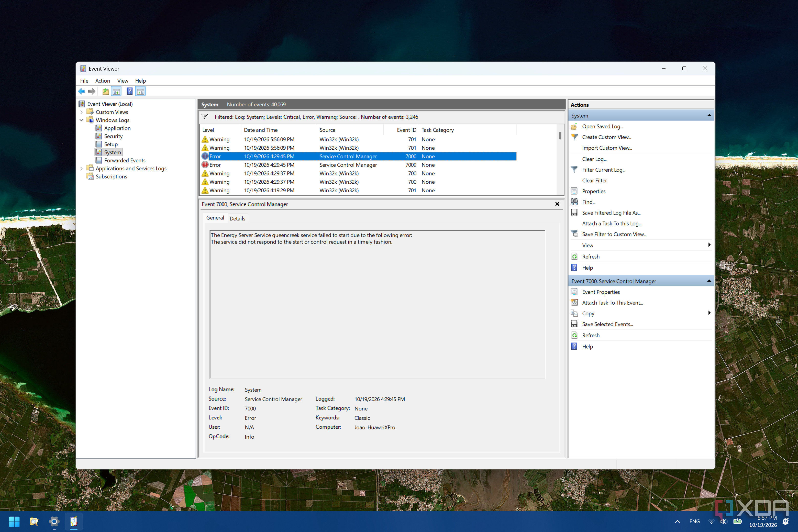Viewport: 798px width, 532px height.
Task: Collapse the System actions section
Action: (709, 115)
